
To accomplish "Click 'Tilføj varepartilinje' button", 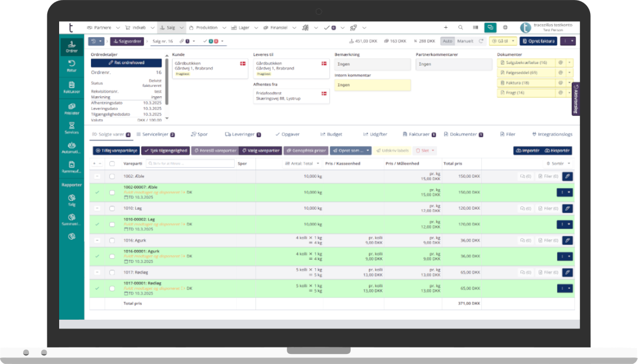I will [x=115, y=151].
